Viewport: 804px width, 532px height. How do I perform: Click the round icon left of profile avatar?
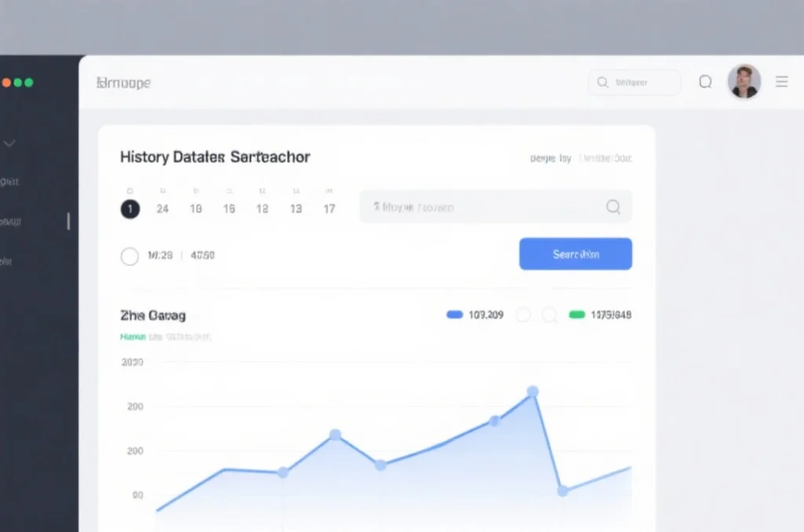point(705,82)
